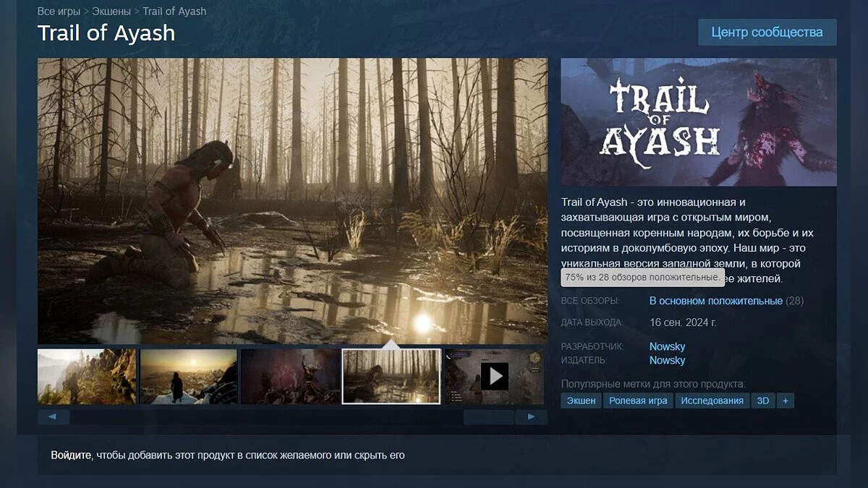Click the release date 16 сен. 2024 г.

tap(683, 322)
